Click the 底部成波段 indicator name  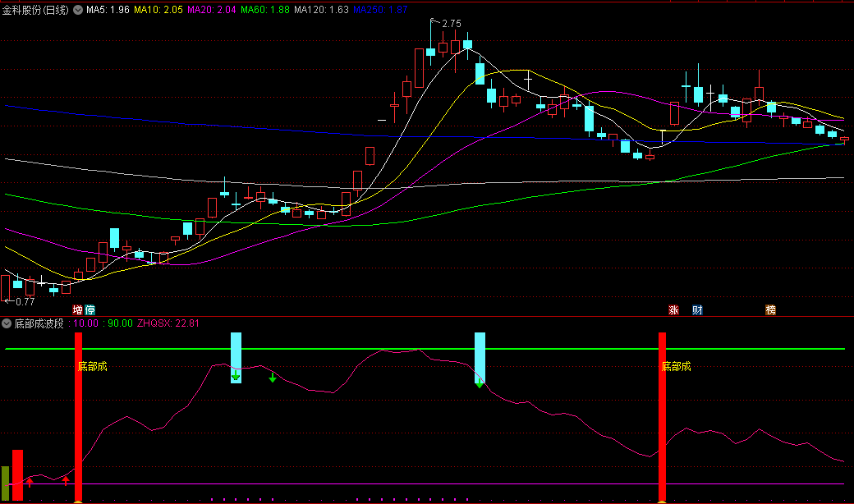pos(39,323)
